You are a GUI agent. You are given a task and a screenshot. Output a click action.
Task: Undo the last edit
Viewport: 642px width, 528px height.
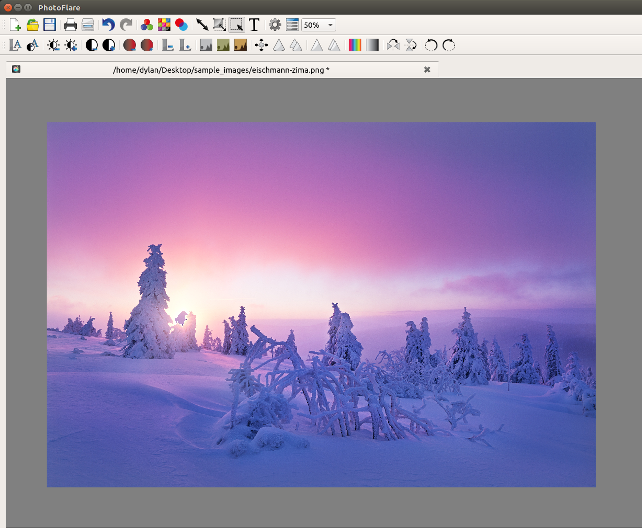click(x=108, y=24)
